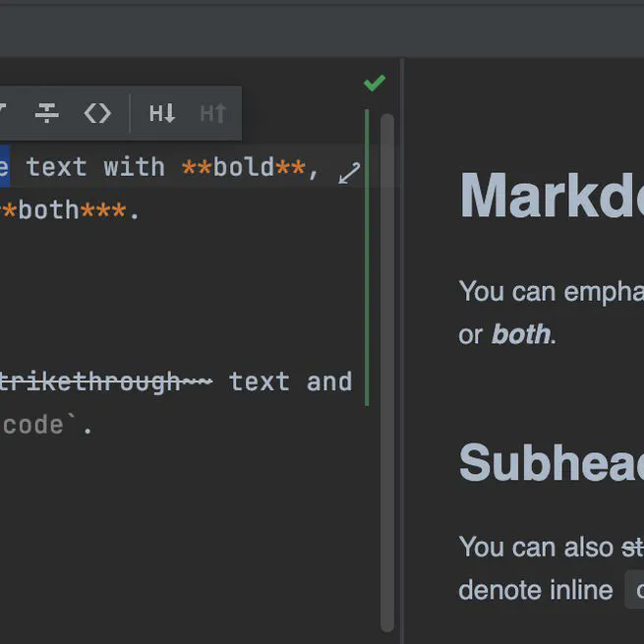644x644 pixels.
Task: Click the 'Subhead' heading in preview
Action: point(552,462)
